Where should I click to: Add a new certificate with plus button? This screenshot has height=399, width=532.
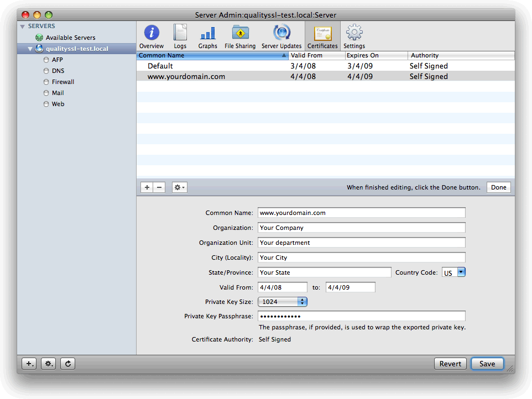click(147, 187)
